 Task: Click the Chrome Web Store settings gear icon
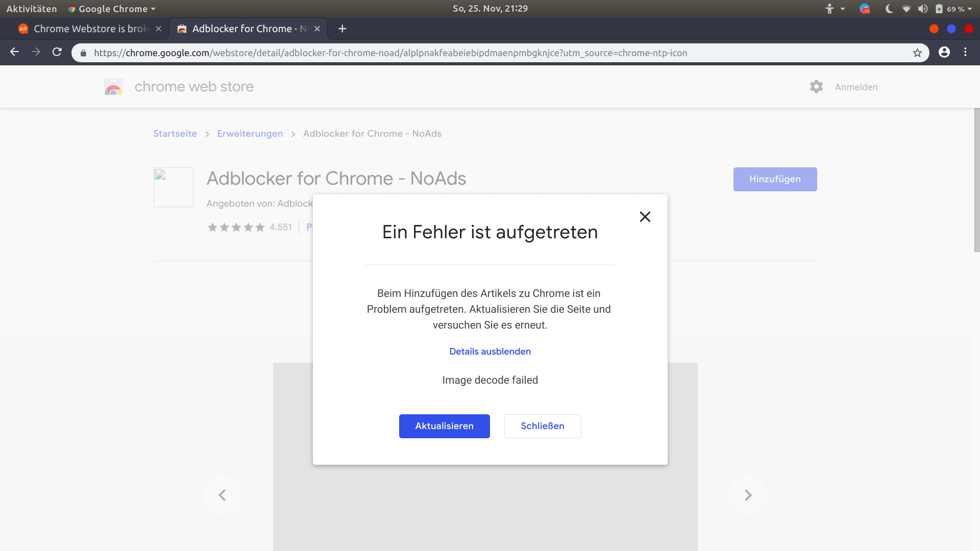[x=817, y=87]
